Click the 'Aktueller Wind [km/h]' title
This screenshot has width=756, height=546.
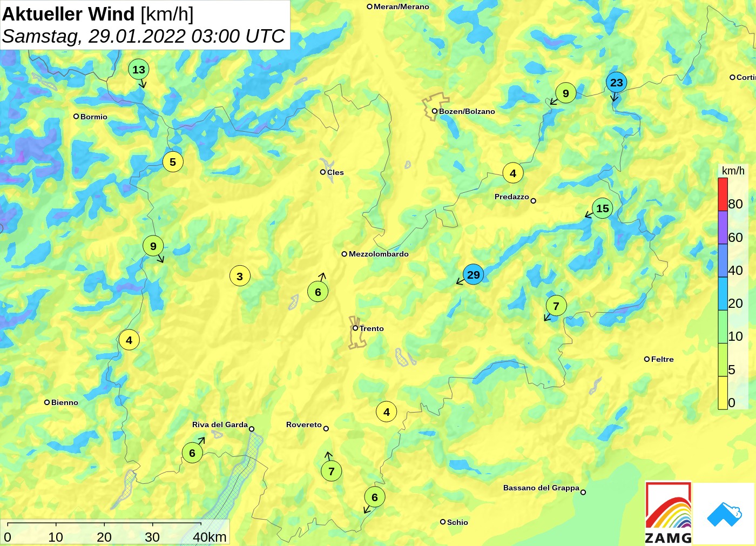tap(98, 14)
